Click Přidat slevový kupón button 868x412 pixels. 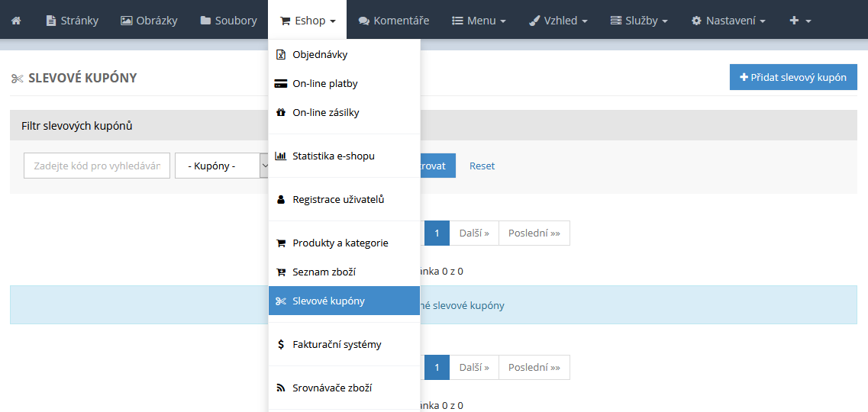point(793,78)
